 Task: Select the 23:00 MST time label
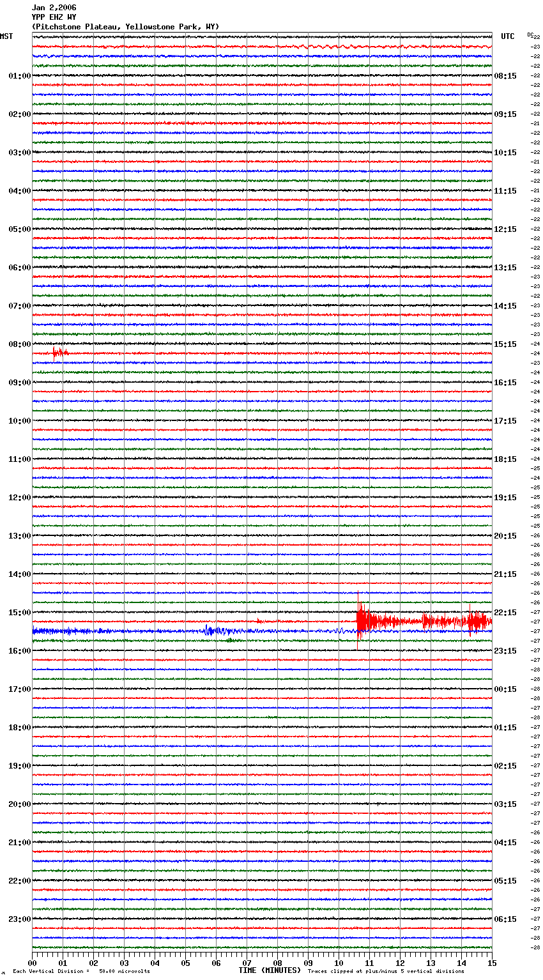(x=20, y=919)
